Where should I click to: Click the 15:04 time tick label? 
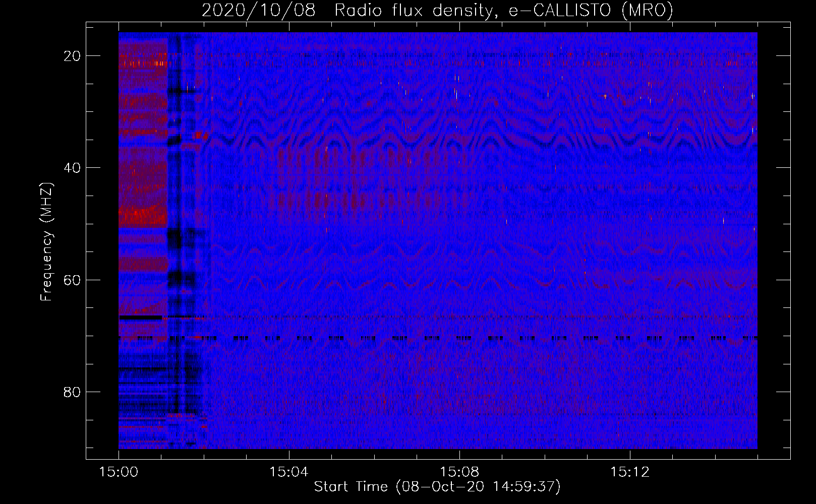point(289,472)
